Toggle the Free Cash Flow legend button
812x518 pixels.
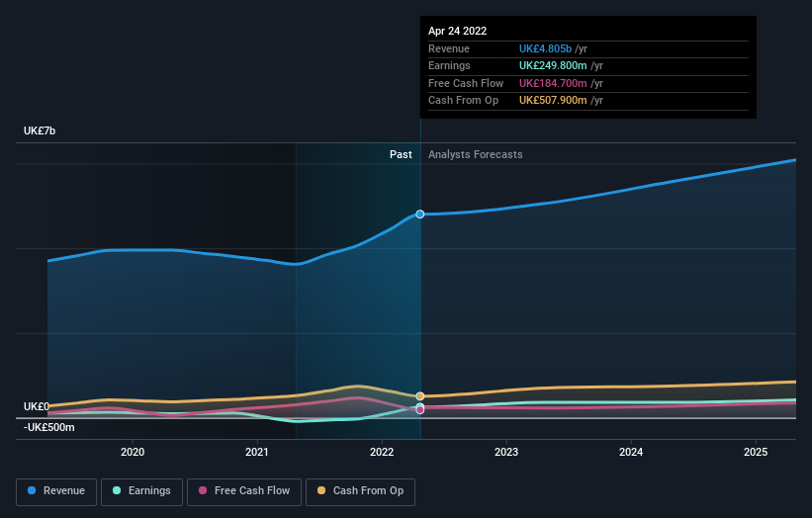(x=244, y=491)
